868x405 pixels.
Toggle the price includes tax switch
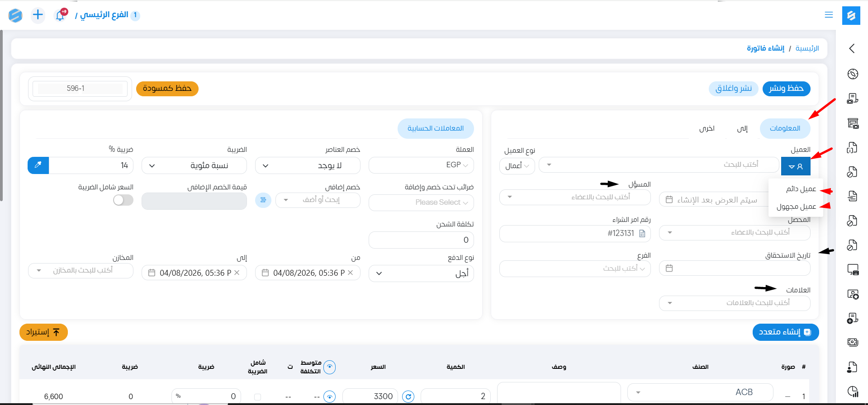[123, 200]
